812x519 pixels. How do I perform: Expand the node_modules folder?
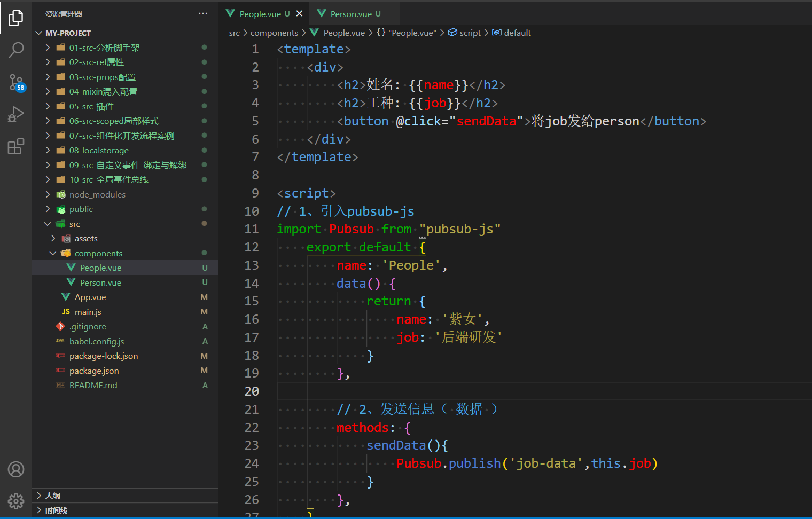click(x=126, y=194)
